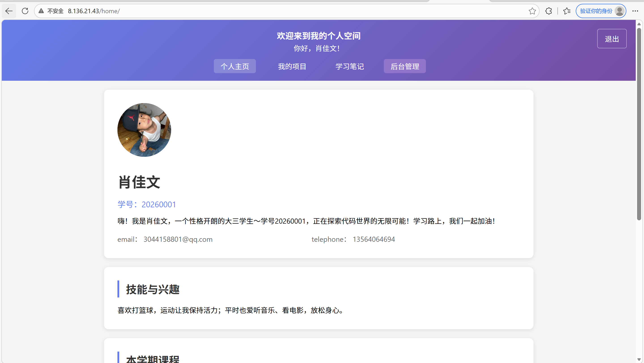Select the 个人主页 tab

click(x=235, y=66)
